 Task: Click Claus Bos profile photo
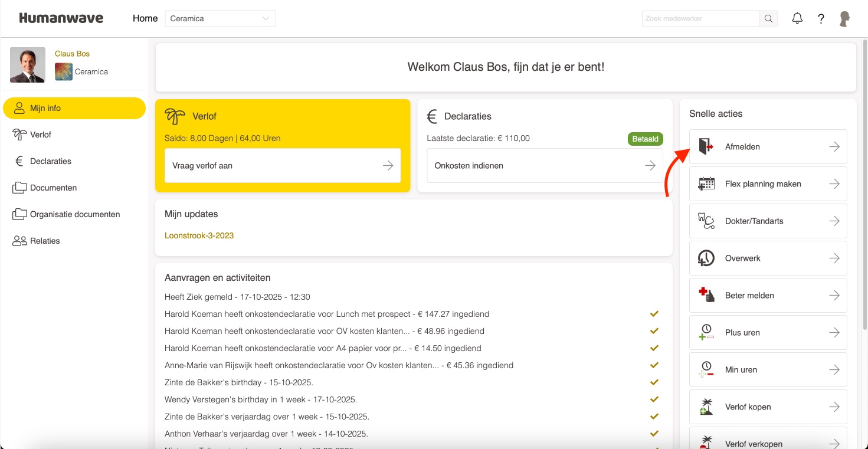(x=28, y=65)
